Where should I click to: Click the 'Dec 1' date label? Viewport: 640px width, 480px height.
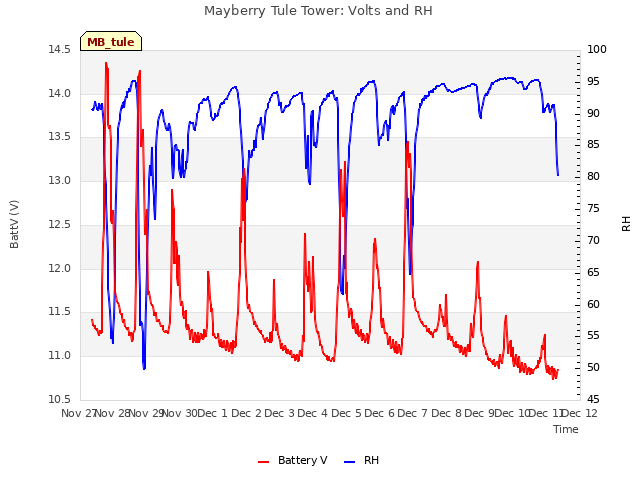pyautogui.click(x=213, y=413)
